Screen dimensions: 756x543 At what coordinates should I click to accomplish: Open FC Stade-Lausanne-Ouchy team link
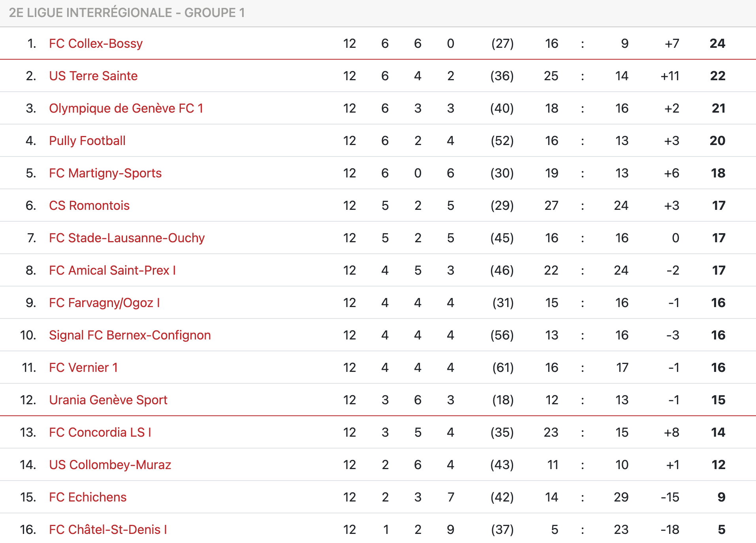[127, 238]
